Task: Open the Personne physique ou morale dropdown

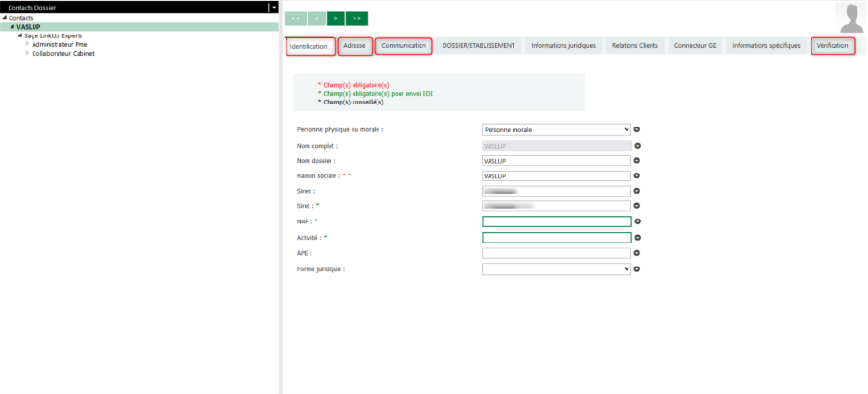Action: click(x=557, y=129)
